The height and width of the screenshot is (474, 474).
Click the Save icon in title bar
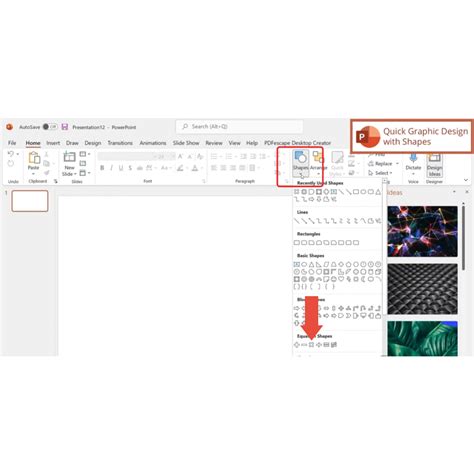[65, 127]
